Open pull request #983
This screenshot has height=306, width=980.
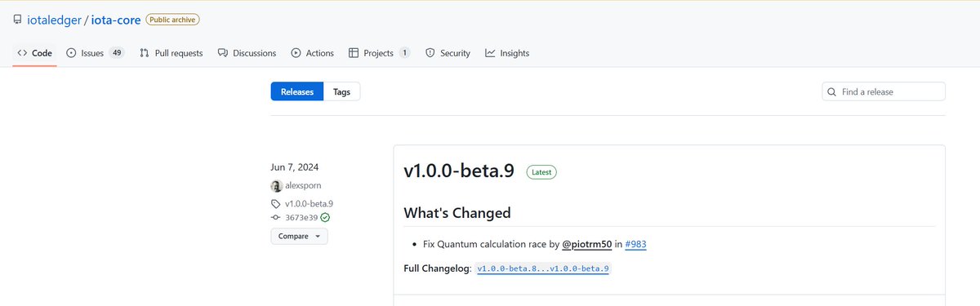tap(636, 244)
